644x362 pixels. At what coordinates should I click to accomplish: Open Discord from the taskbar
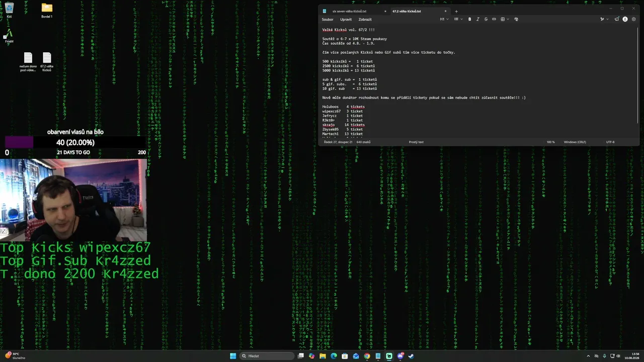400,356
